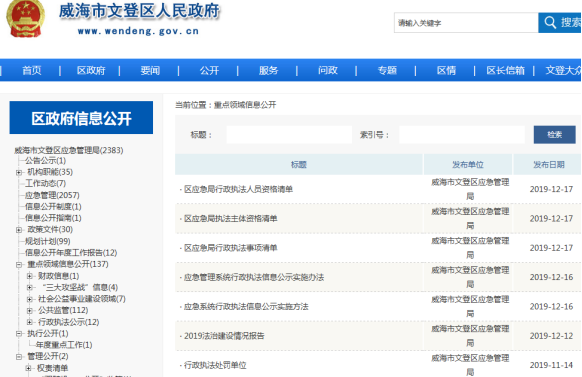Expand the 公共监管(112) tree node
Screen dimensions: 582x377
(30, 311)
